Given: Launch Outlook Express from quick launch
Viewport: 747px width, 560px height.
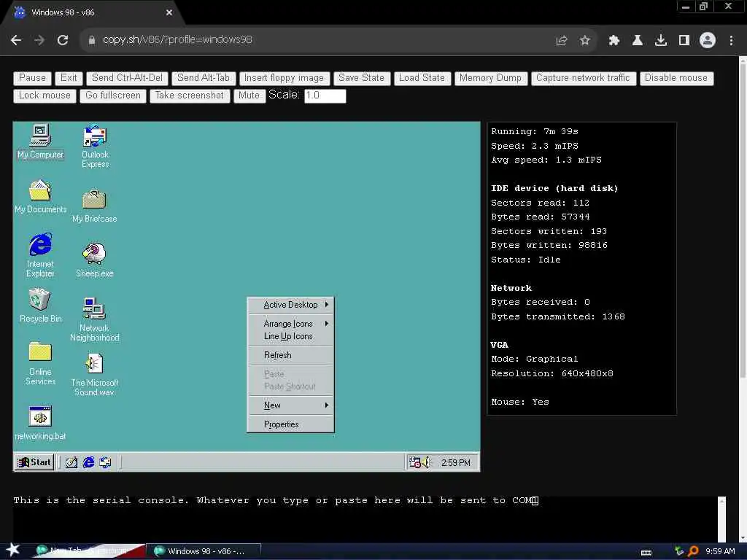Looking at the screenshot, I should click(105, 462).
